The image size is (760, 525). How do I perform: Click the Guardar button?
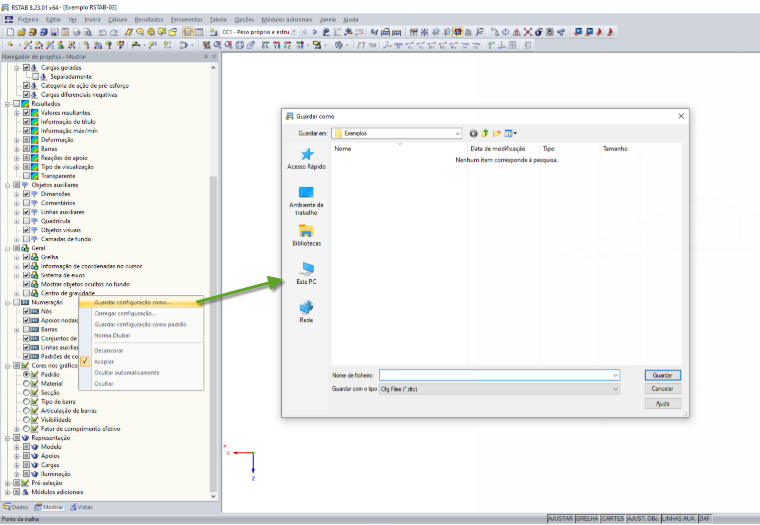663,375
